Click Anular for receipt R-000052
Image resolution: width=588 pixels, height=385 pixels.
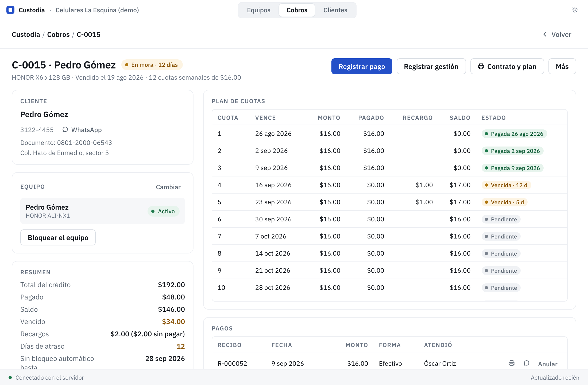[548, 364]
